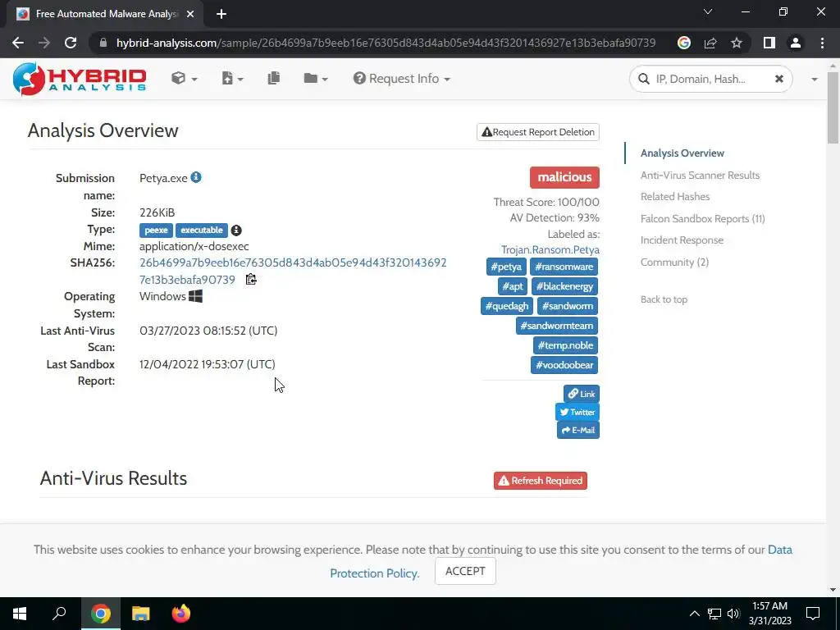Viewport: 840px width, 630px height.
Task: Click the Google icon in address bar
Action: coord(684,43)
